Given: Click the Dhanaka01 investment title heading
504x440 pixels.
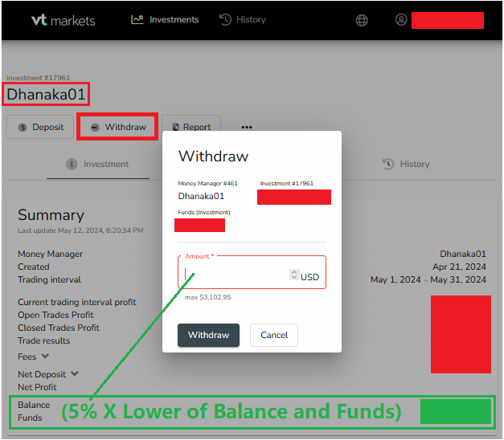Looking at the screenshot, I should click(x=46, y=94).
